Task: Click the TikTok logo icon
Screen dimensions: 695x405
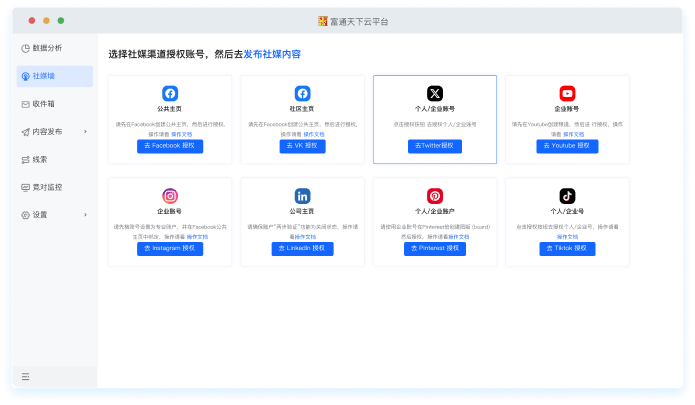Action: 567,196
